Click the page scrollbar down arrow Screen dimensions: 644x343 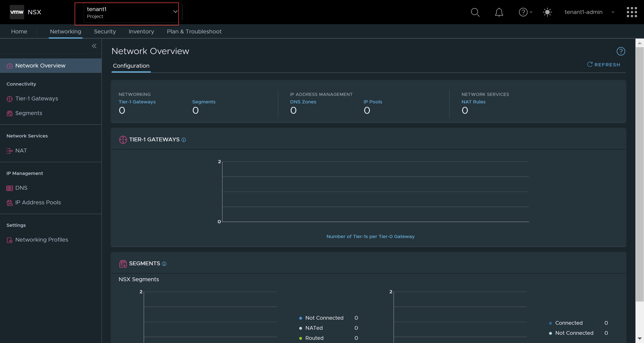pyautogui.click(x=639, y=338)
